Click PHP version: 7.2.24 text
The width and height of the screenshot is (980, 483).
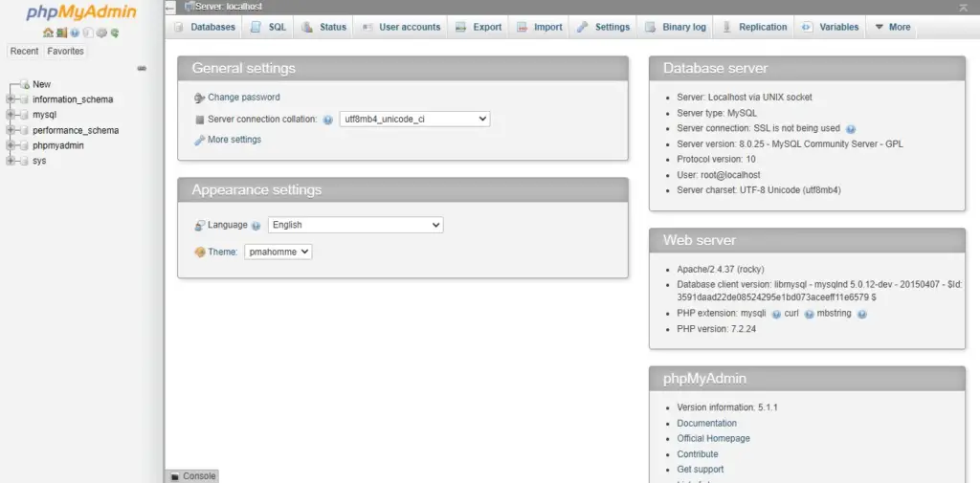coord(716,329)
